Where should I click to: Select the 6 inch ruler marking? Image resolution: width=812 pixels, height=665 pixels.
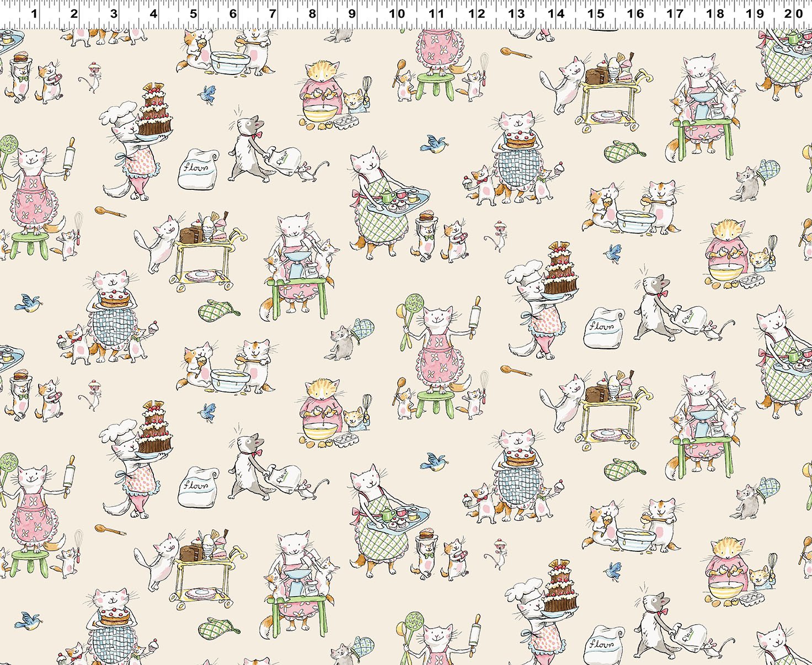[x=233, y=14]
